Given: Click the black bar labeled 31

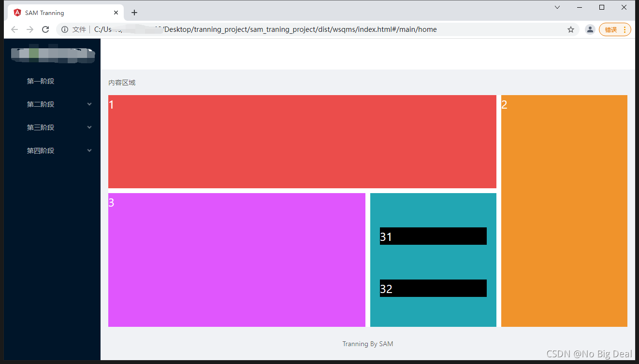Looking at the screenshot, I should tap(433, 236).
